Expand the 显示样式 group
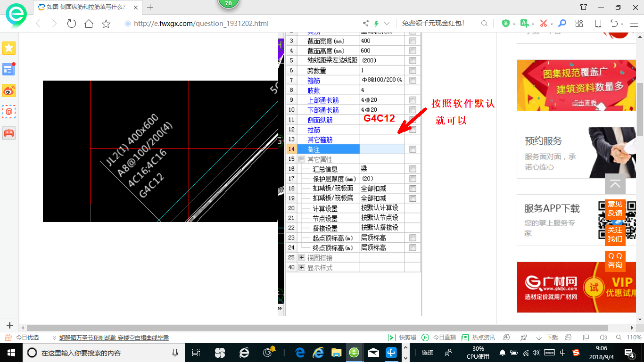This screenshot has height=362, width=644. pyautogui.click(x=302, y=267)
